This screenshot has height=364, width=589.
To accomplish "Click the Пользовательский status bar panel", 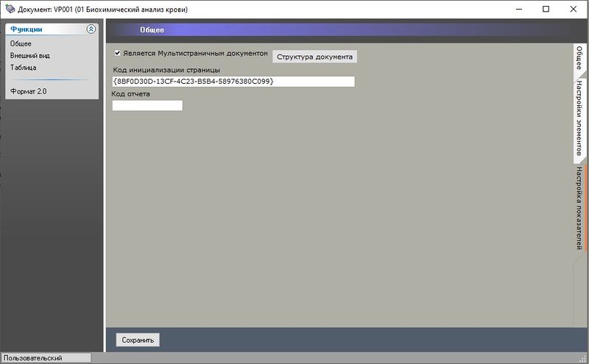I will pos(44,358).
